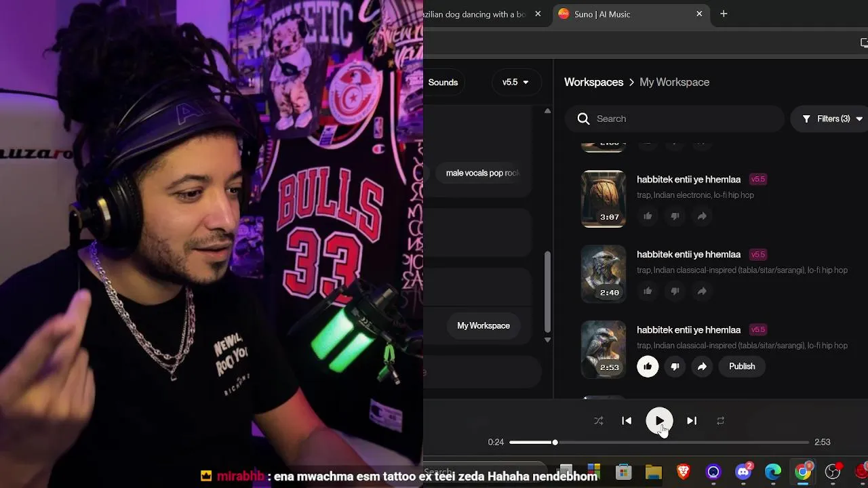Close the Suno | AI Music tab
The height and width of the screenshot is (488, 868).
(699, 14)
